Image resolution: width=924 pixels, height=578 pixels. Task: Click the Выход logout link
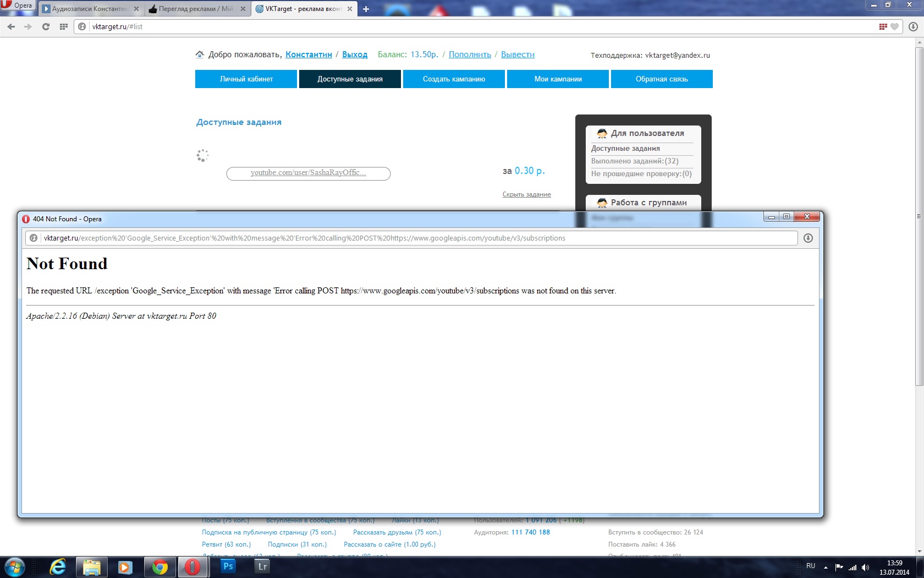click(355, 54)
